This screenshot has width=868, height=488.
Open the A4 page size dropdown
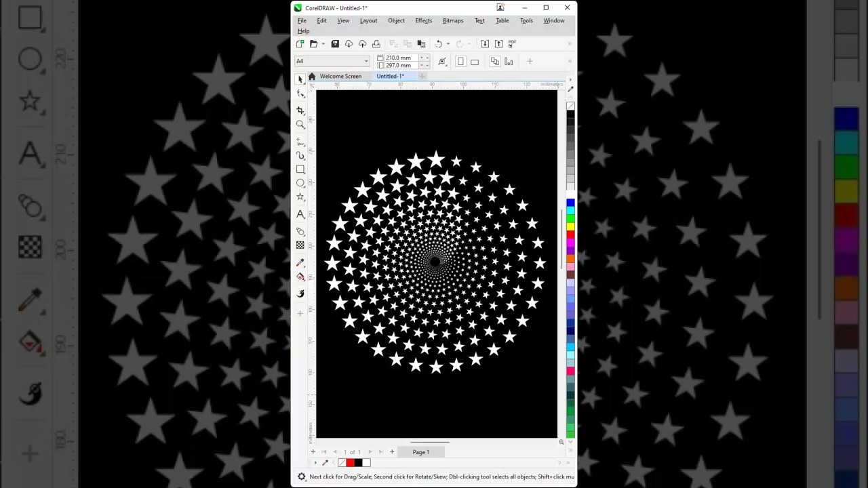pos(366,62)
